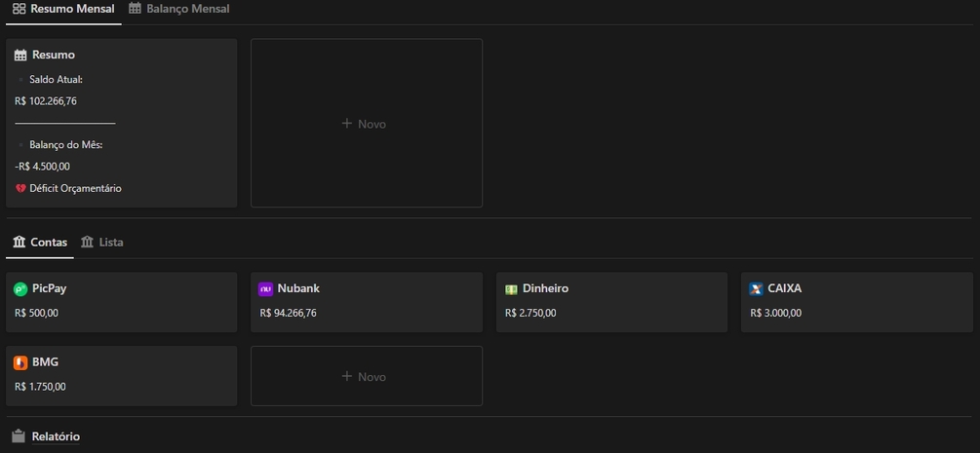The image size is (980, 453).
Task: Click the broken heart deficit icon
Action: (x=20, y=188)
